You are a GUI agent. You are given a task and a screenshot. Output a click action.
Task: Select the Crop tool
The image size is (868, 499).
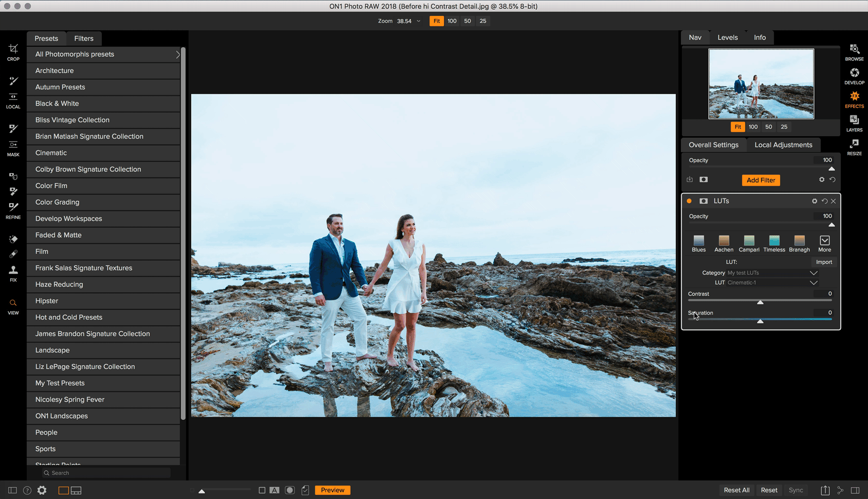(13, 52)
